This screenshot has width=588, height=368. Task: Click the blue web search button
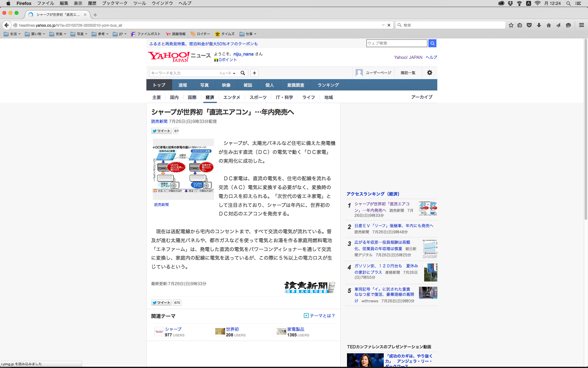click(x=432, y=43)
